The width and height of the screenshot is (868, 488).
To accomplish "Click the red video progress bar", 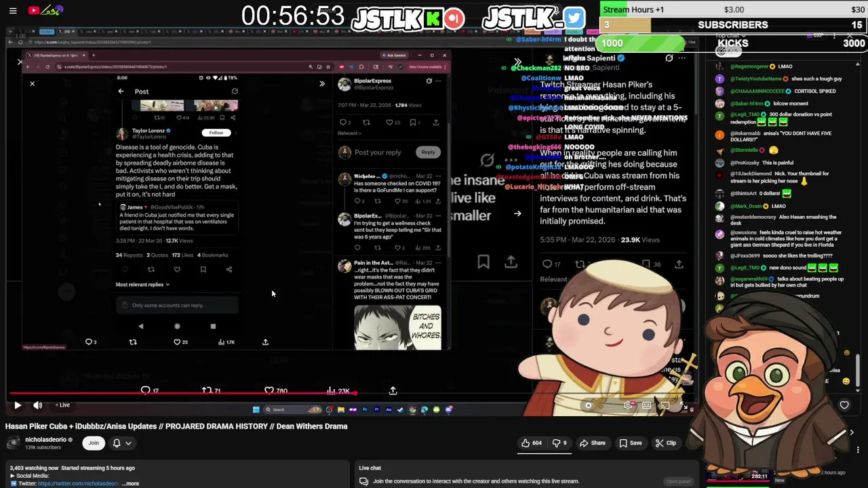I will pos(182,392).
